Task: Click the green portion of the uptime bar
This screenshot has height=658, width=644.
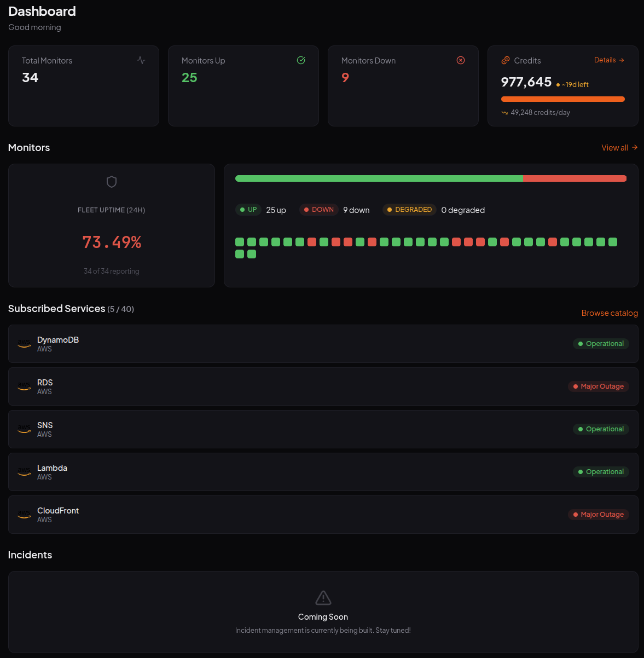Action: pyautogui.click(x=378, y=178)
